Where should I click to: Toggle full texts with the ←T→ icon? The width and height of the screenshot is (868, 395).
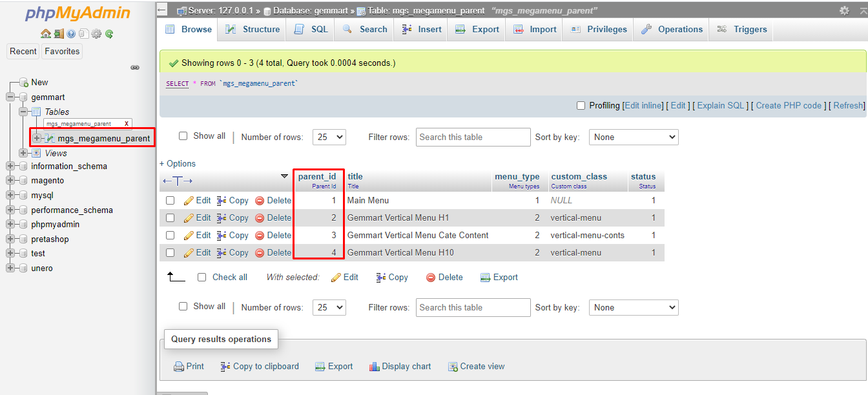click(x=178, y=181)
